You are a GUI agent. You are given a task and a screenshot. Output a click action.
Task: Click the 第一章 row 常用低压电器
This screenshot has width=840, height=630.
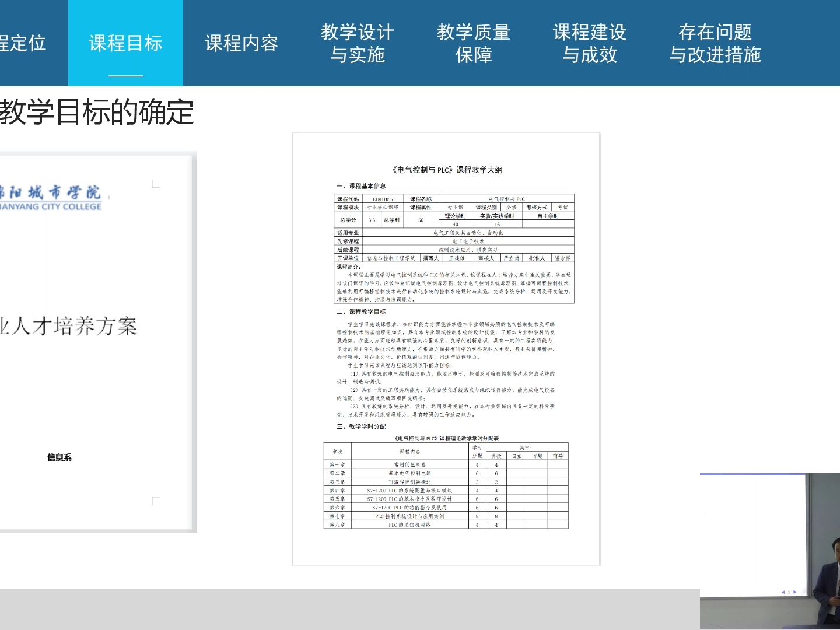[446, 465]
